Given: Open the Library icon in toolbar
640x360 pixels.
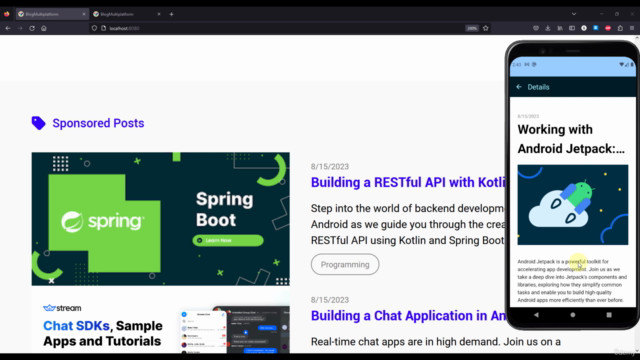Looking at the screenshot, I should tap(560, 28).
